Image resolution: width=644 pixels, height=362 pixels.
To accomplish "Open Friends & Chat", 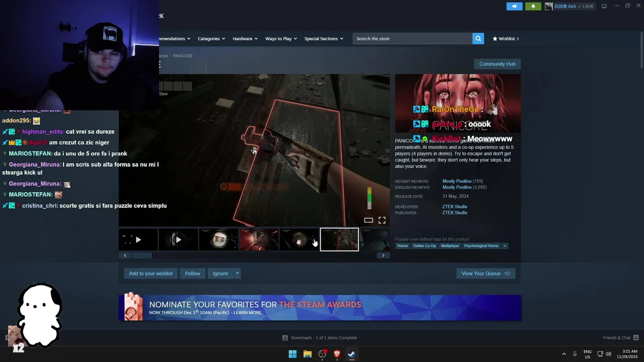I will 621,338.
